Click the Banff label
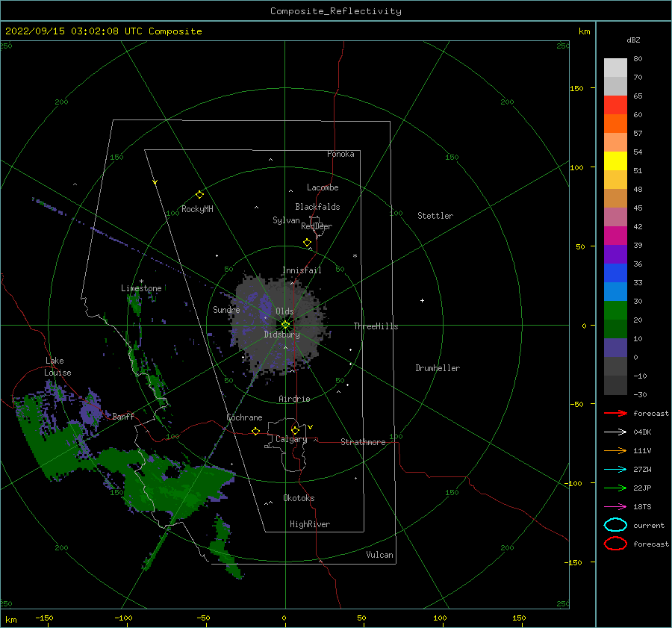 pos(123,416)
